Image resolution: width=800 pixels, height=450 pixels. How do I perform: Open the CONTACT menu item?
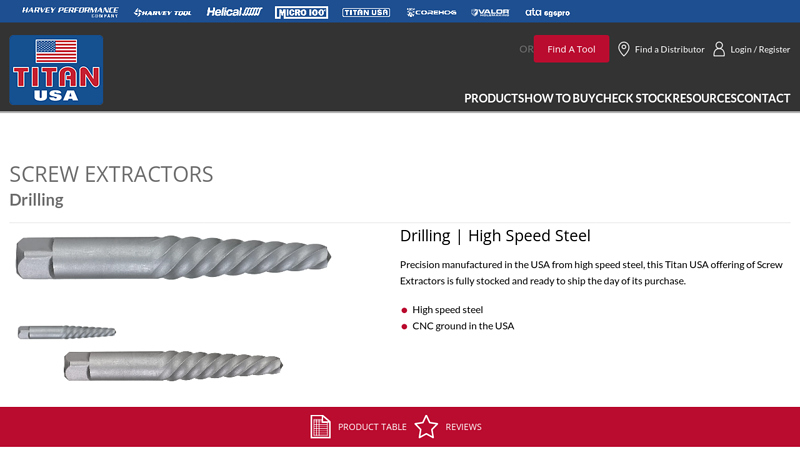763,98
